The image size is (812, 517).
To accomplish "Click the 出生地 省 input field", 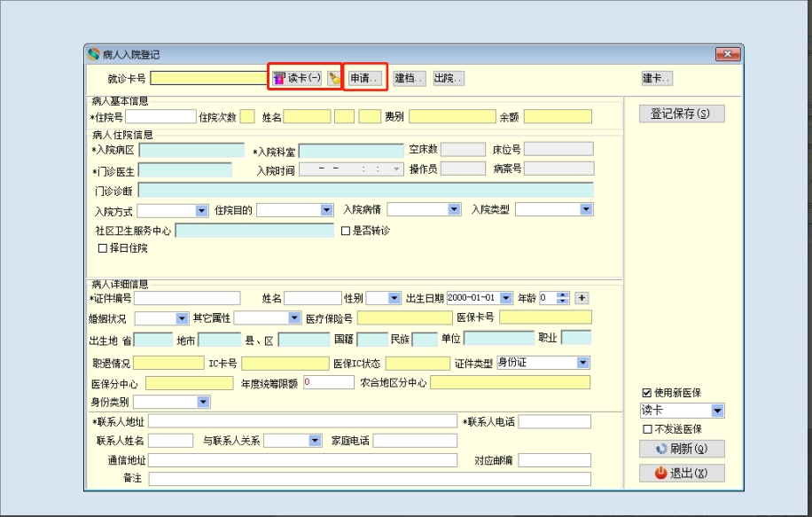I will pyautogui.click(x=153, y=340).
